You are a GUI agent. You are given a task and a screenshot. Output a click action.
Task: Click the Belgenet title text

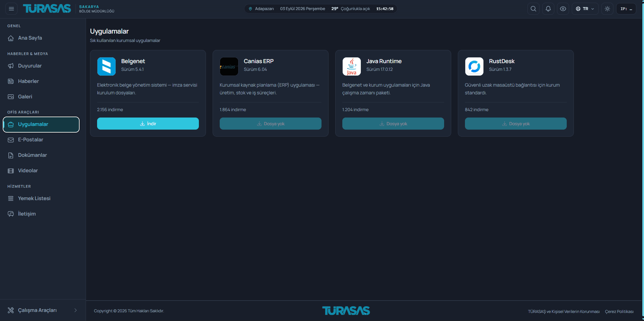(133, 61)
